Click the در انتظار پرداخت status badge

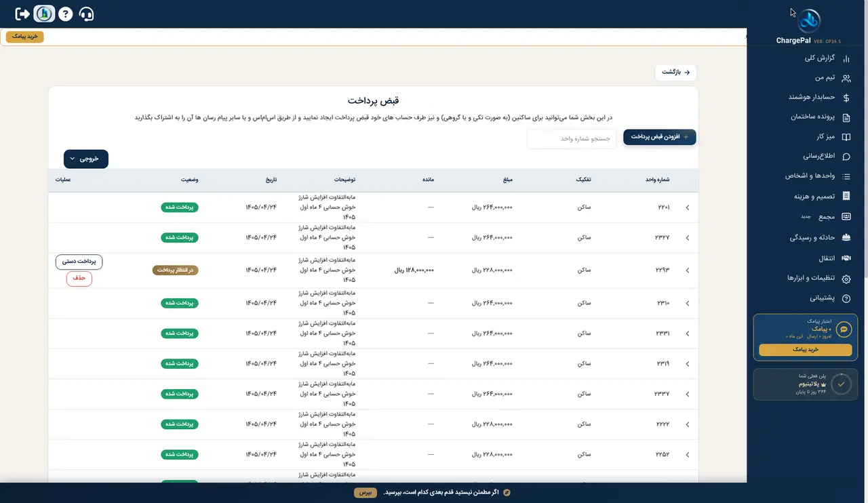pyautogui.click(x=175, y=270)
